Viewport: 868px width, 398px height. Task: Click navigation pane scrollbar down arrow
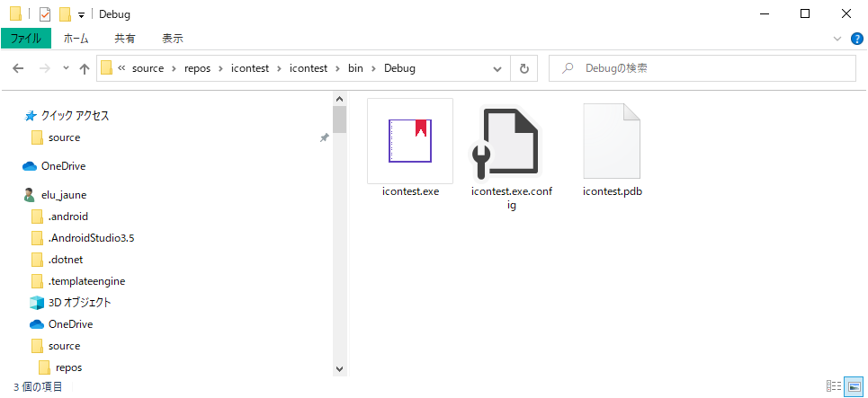point(340,369)
